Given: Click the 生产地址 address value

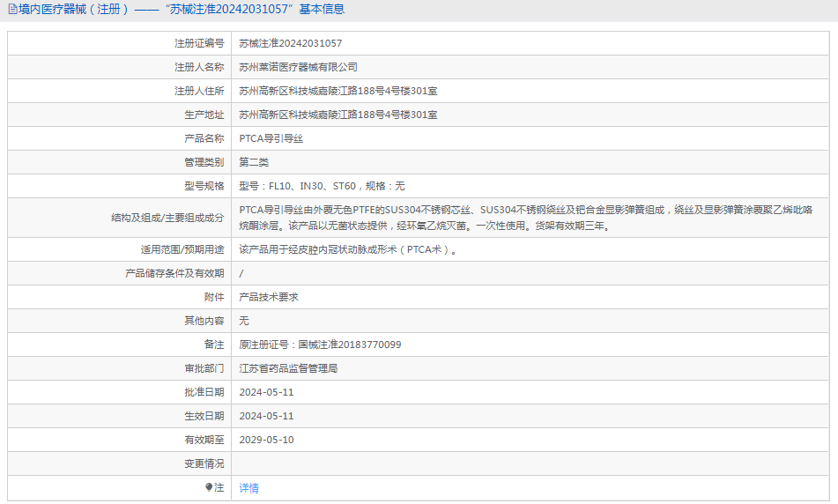Looking at the screenshot, I should 337,115.
